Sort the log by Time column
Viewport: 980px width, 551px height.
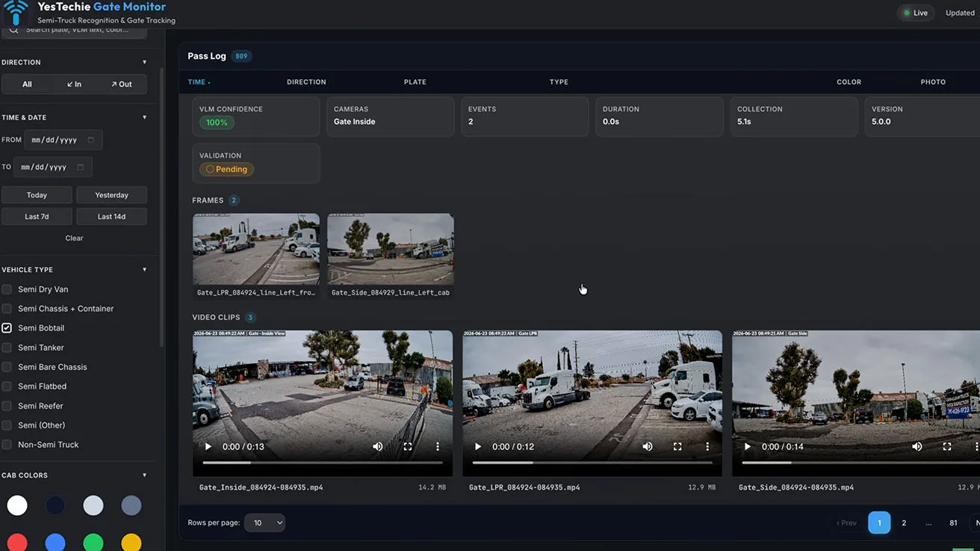pyautogui.click(x=199, y=82)
